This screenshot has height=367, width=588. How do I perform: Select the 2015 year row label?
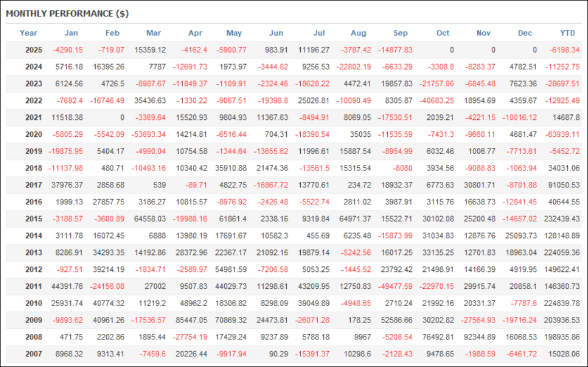pyautogui.click(x=34, y=219)
